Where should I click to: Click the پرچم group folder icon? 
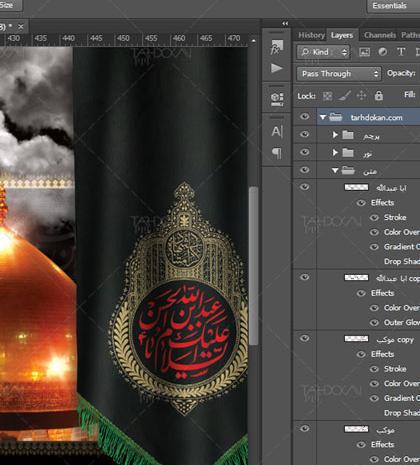coord(348,135)
